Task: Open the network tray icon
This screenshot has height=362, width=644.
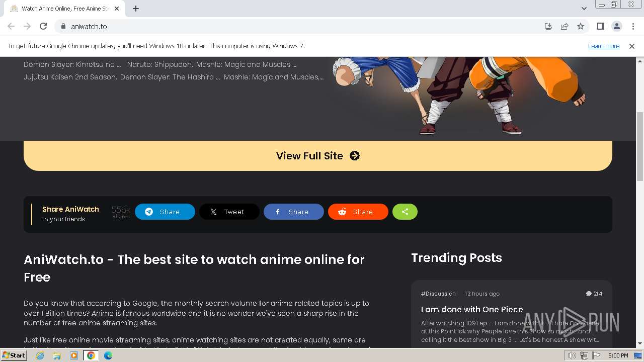Action: tap(584, 355)
